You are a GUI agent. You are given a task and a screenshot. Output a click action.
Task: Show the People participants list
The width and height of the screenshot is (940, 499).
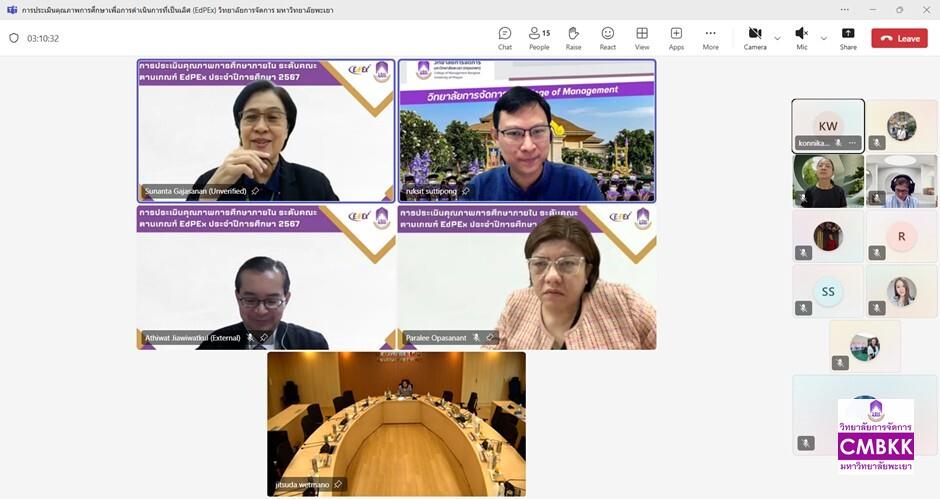[539, 38]
